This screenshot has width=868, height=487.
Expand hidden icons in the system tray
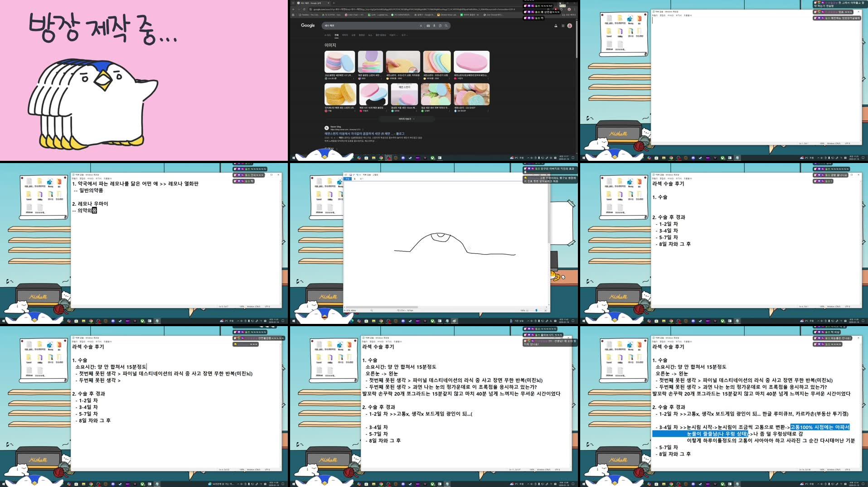point(528,158)
